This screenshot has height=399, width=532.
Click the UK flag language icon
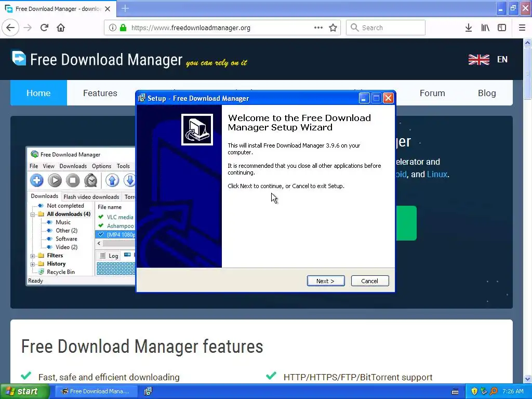pyautogui.click(x=478, y=59)
